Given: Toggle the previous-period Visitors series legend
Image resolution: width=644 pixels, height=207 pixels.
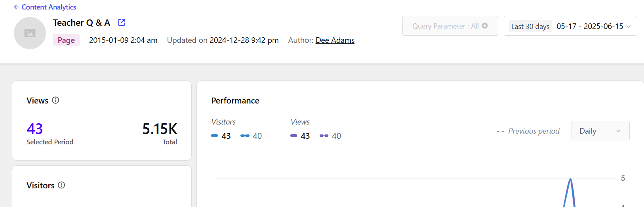Looking at the screenshot, I should click(x=251, y=136).
